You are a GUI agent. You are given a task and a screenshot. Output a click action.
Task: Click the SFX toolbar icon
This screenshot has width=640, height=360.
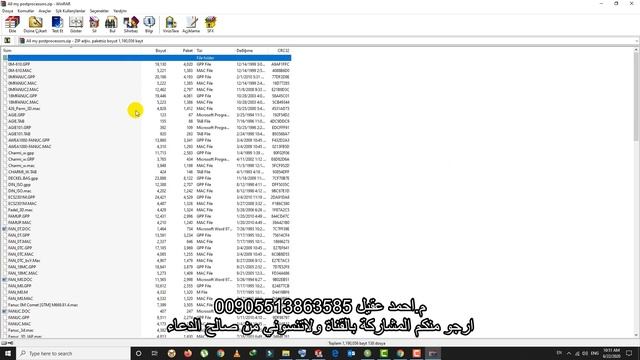[211, 24]
